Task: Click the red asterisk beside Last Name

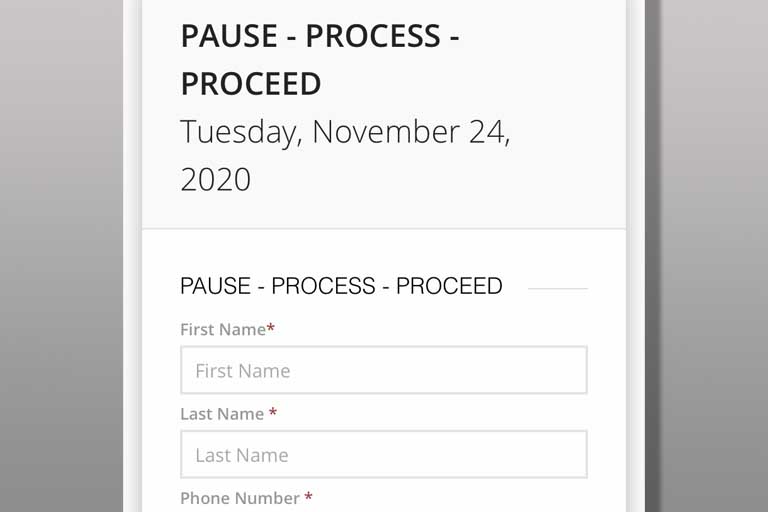Action: click(x=273, y=413)
